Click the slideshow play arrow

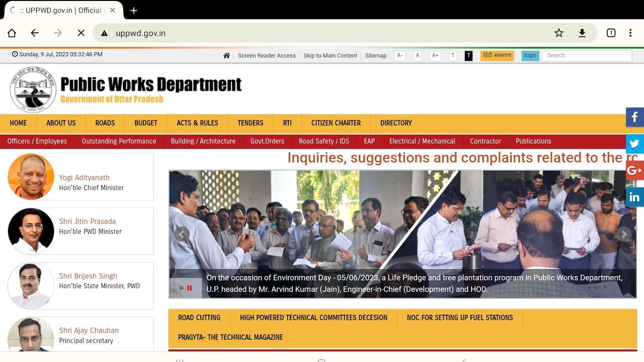pyautogui.click(x=182, y=288)
